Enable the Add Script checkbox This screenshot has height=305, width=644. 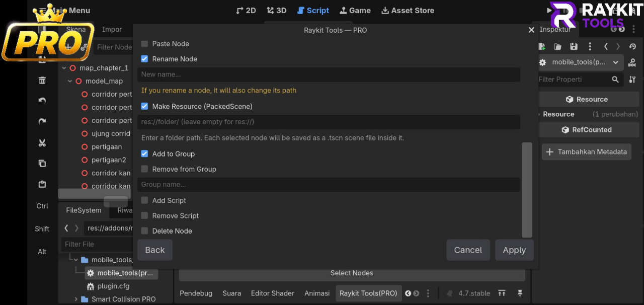point(144,200)
